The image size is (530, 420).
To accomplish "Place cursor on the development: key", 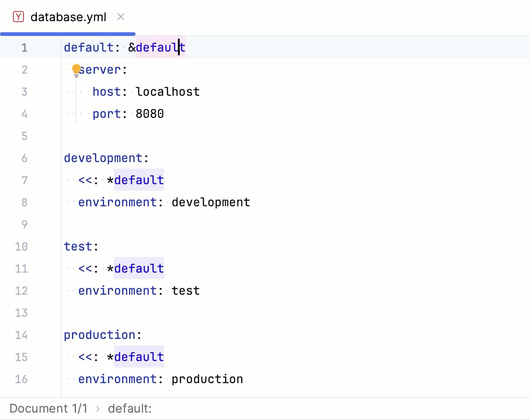I will pos(103,158).
